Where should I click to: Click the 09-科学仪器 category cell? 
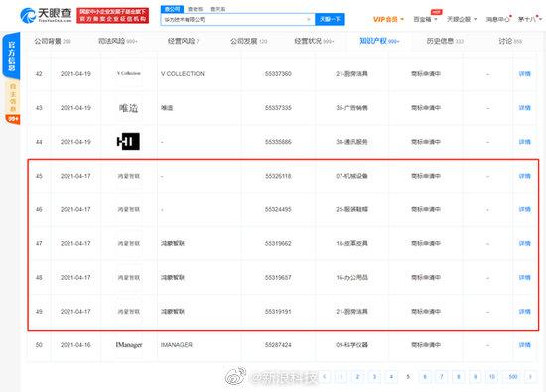(x=351, y=345)
